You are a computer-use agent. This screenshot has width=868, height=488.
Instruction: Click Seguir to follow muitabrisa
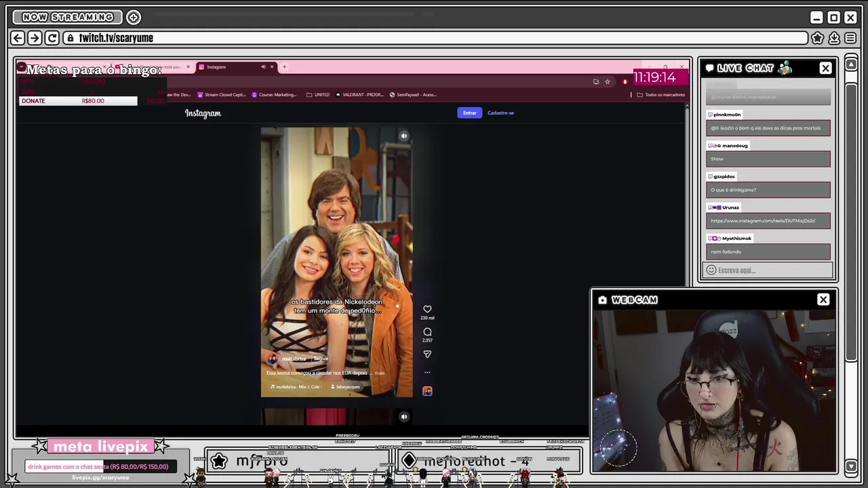tap(320, 359)
